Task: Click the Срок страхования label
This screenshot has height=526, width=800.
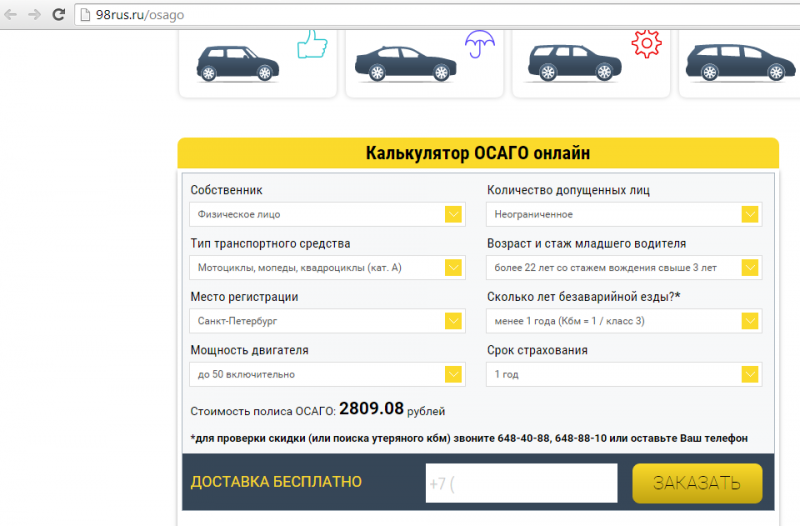Action: coord(537,350)
